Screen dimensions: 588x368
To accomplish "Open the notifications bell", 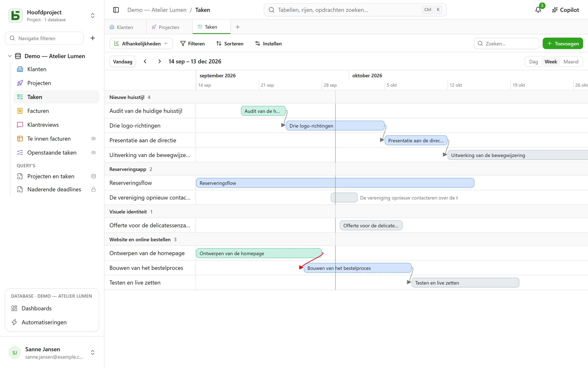I will (x=538, y=10).
